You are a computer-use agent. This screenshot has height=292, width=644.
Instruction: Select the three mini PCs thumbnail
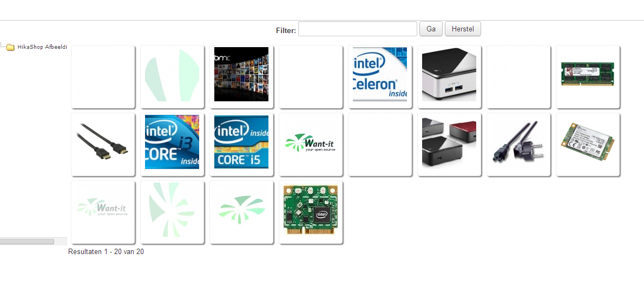(449, 144)
